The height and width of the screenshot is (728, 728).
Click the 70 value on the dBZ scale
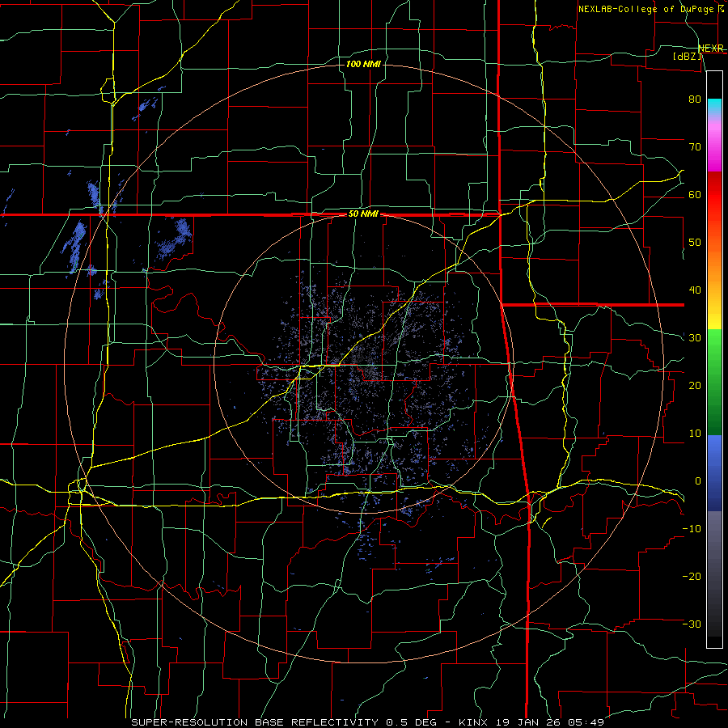point(695,147)
